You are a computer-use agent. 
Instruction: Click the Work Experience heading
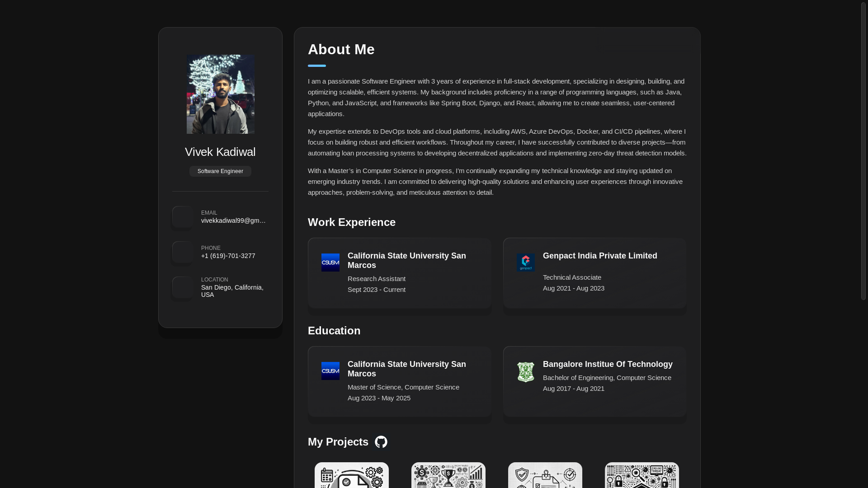click(x=352, y=222)
